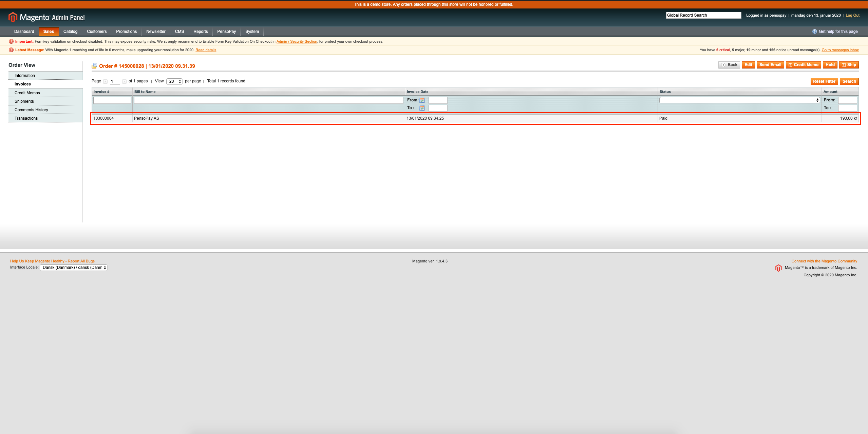
Task: Open the Comments History tab
Action: tap(45, 110)
